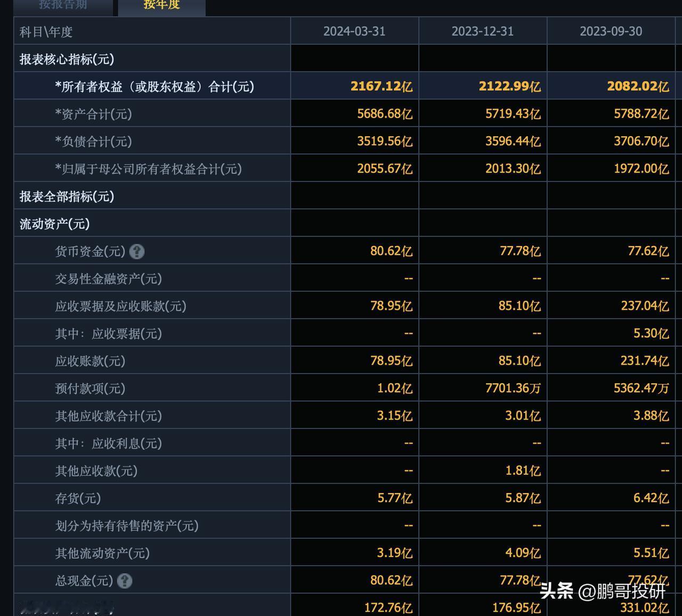682x616 pixels.
Task: Select the *归属于母公司所有者权益合计(元) row label
Action: [149, 169]
